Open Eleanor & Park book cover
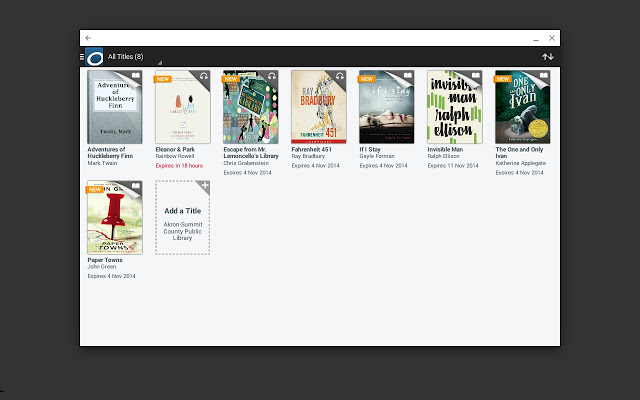 pyautogui.click(x=183, y=107)
